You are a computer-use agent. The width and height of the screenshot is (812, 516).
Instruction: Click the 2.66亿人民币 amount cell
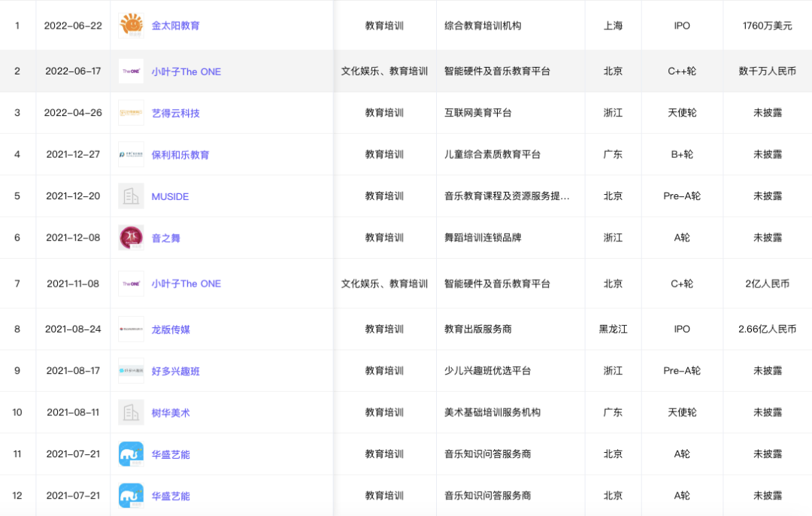coord(767,329)
